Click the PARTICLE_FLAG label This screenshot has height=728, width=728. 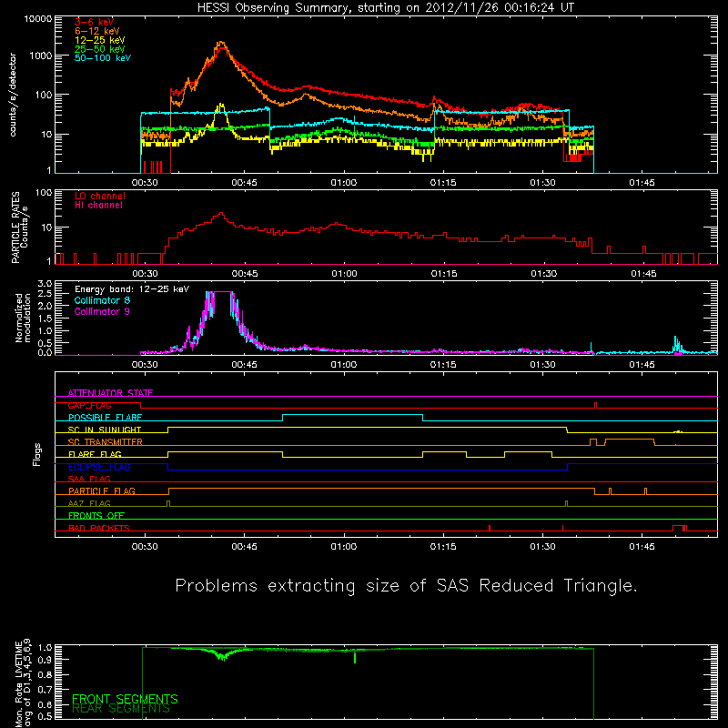click(102, 491)
